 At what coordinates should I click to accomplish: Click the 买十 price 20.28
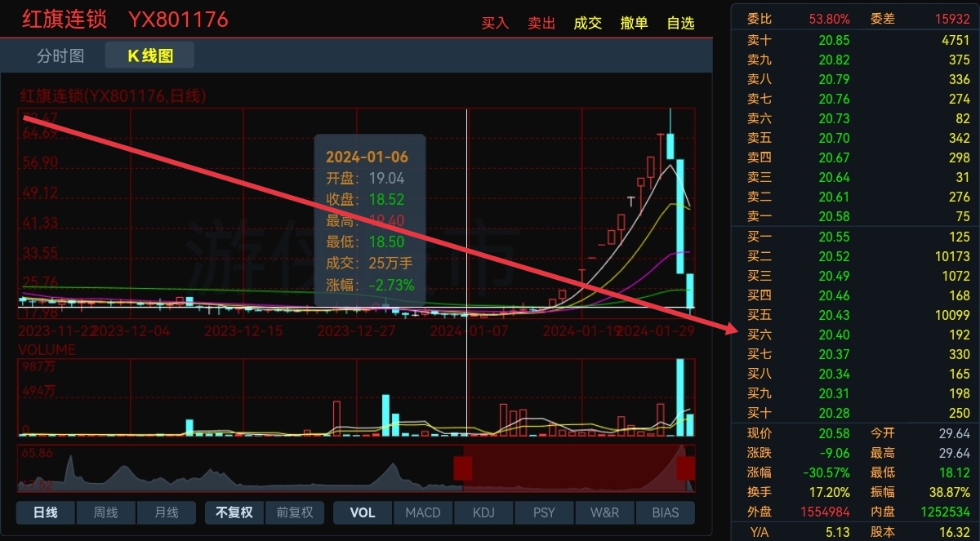pos(834,413)
